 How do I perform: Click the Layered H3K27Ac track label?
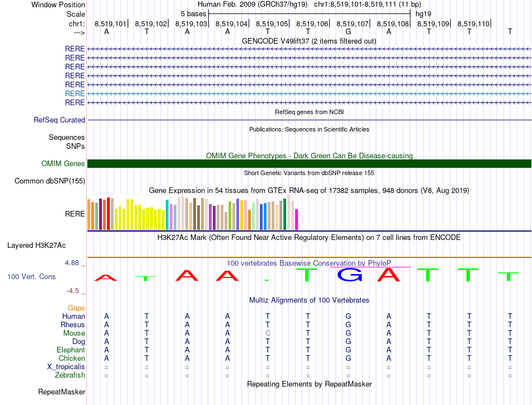click(x=36, y=246)
